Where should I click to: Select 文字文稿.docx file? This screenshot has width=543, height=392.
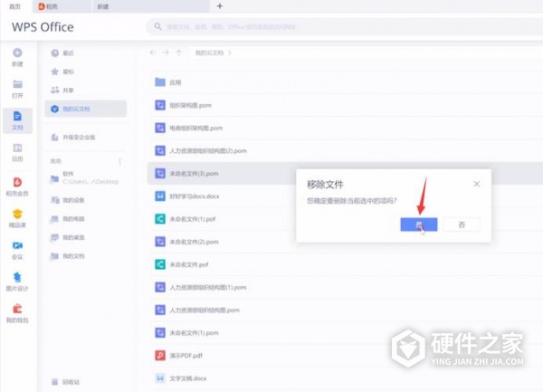(345, 378)
